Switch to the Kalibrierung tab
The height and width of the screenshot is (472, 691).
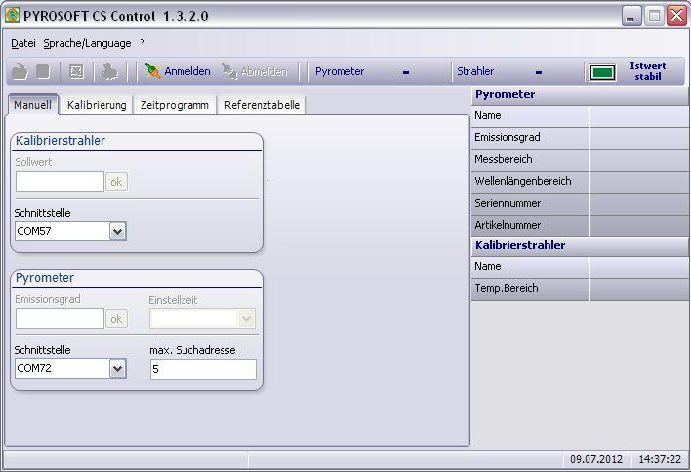[x=96, y=105]
